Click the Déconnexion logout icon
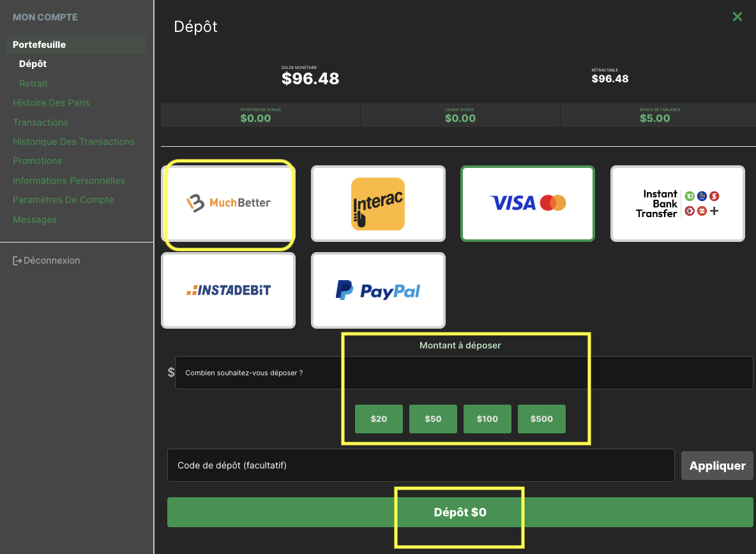756x554 pixels. tap(17, 260)
